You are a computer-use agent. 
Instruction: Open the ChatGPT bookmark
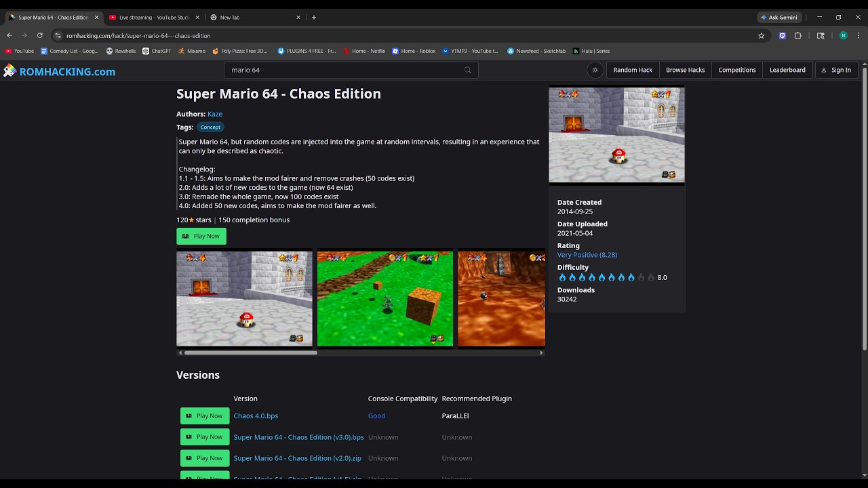click(157, 51)
